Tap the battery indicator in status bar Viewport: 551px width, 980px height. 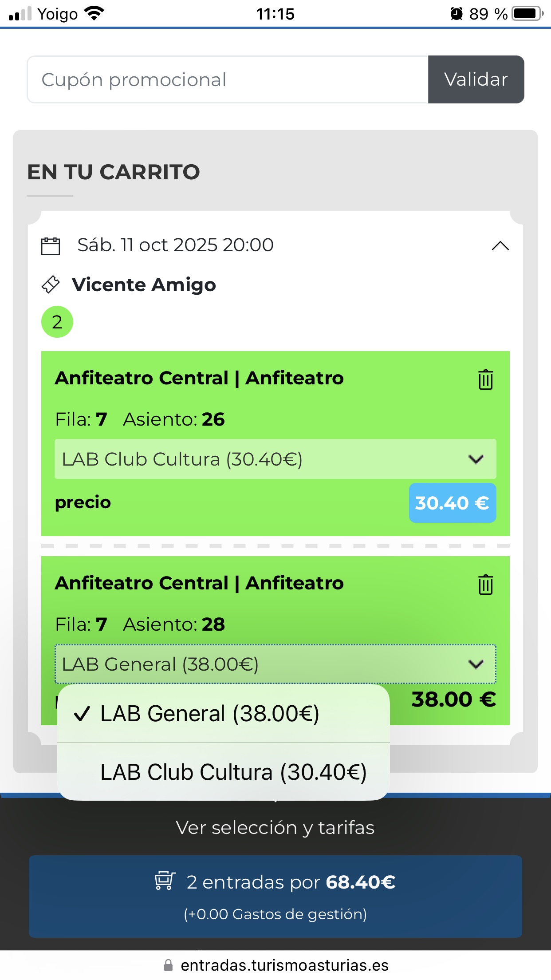(527, 14)
